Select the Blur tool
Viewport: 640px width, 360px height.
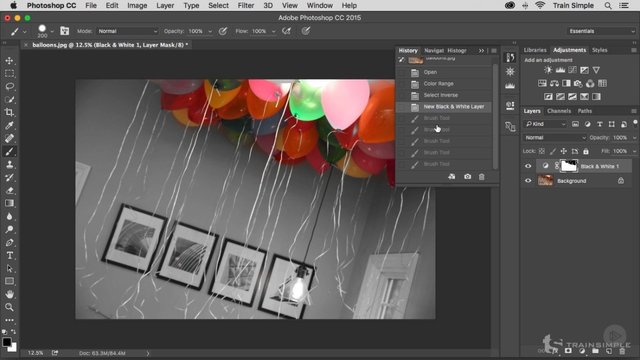click(9, 216)
